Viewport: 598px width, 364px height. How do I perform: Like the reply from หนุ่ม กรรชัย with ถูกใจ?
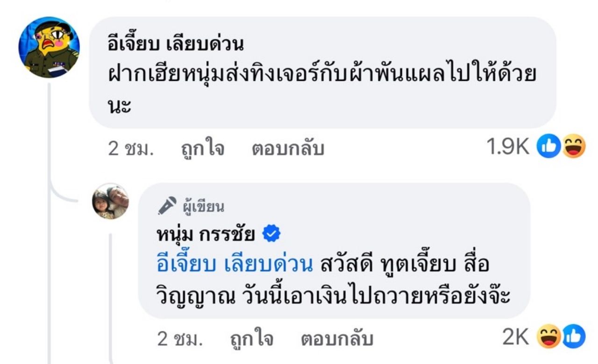(251, 339)
